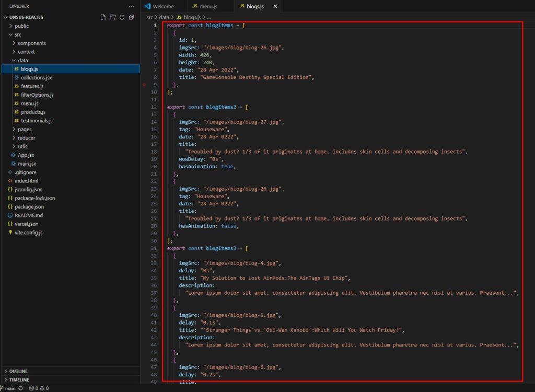This screenshot has height=392, width=535.
Task: Open vite.config.js in the file tree
Action: [29, 233]
